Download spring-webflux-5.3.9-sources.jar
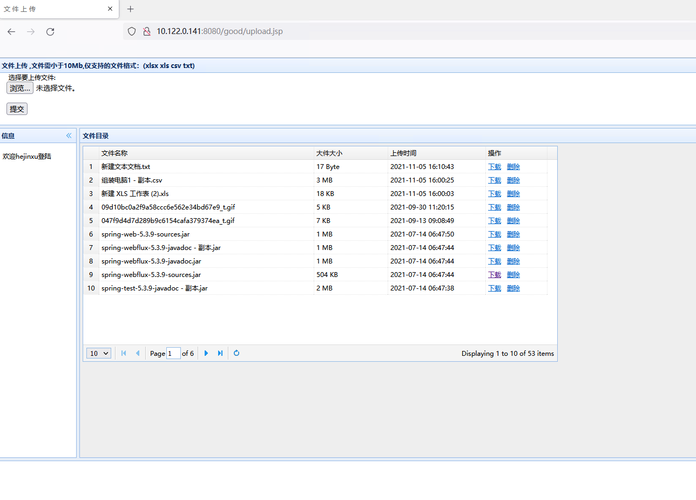The image size is (696, 500). coord(494,275)
